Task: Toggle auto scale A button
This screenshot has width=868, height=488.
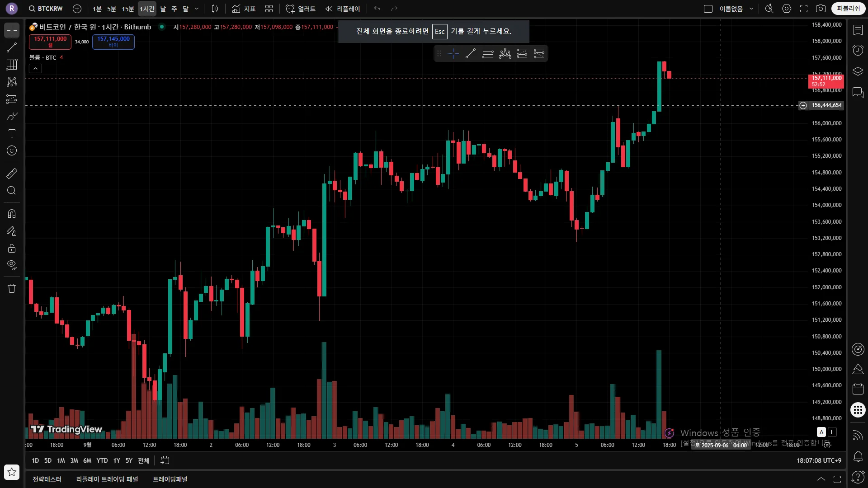Action: 821,432
